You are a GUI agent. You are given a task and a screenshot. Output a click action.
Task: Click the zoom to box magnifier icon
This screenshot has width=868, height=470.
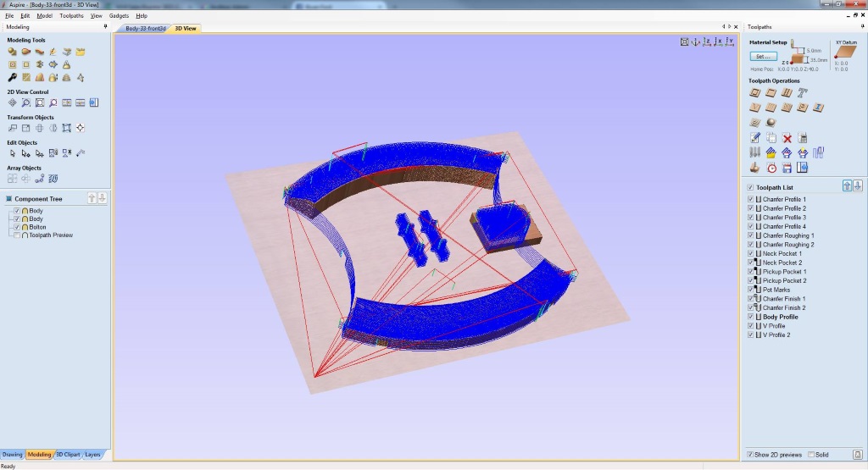click(25, 102)
